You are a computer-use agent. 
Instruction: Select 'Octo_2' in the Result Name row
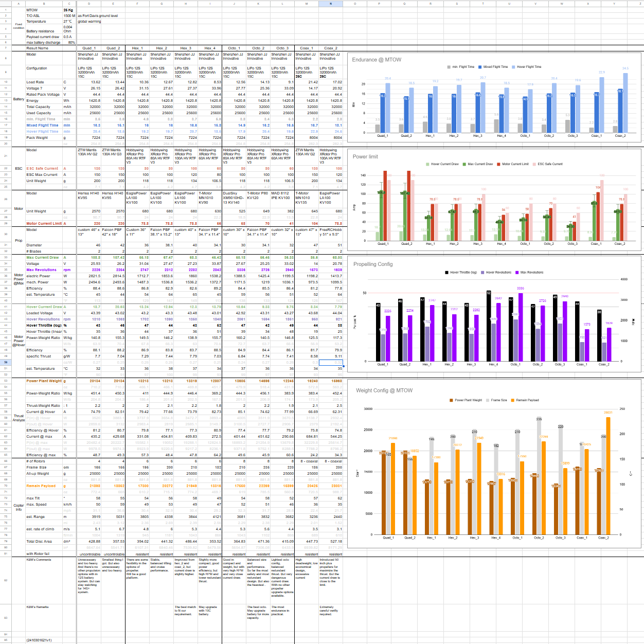point(258,48)
